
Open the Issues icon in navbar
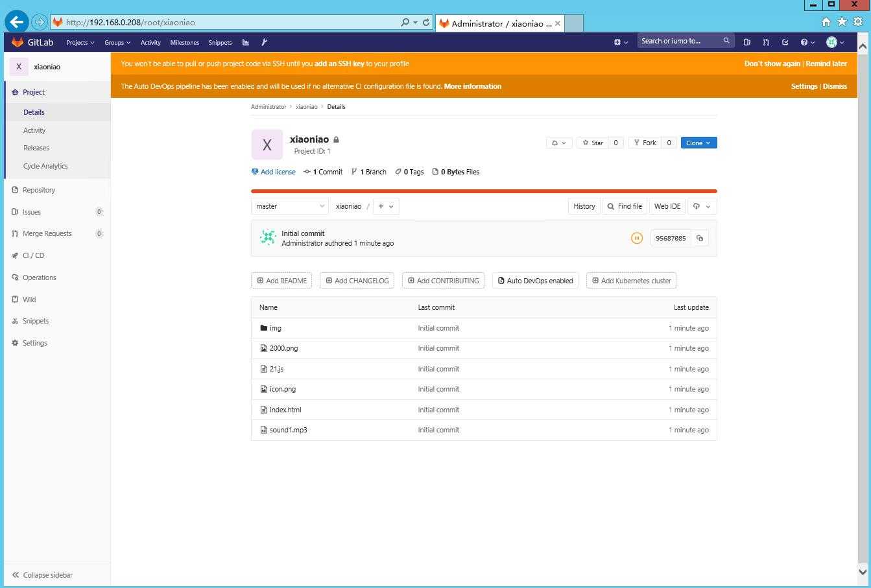pos(747,42)
